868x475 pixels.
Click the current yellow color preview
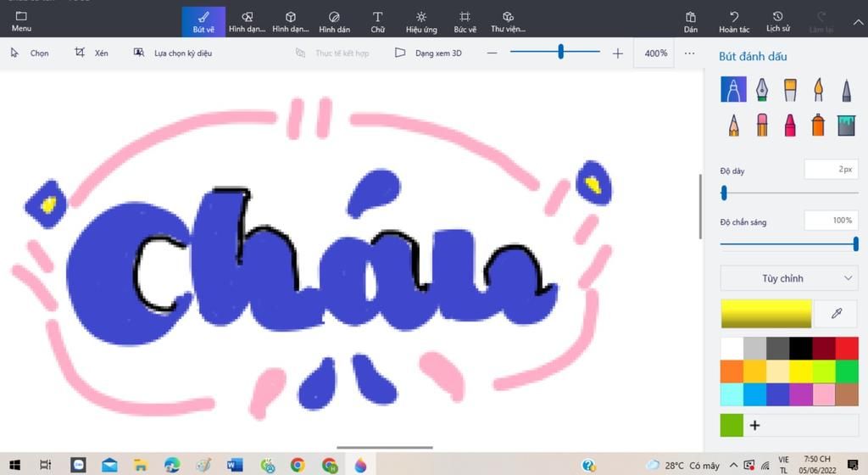tap(766, 314)
